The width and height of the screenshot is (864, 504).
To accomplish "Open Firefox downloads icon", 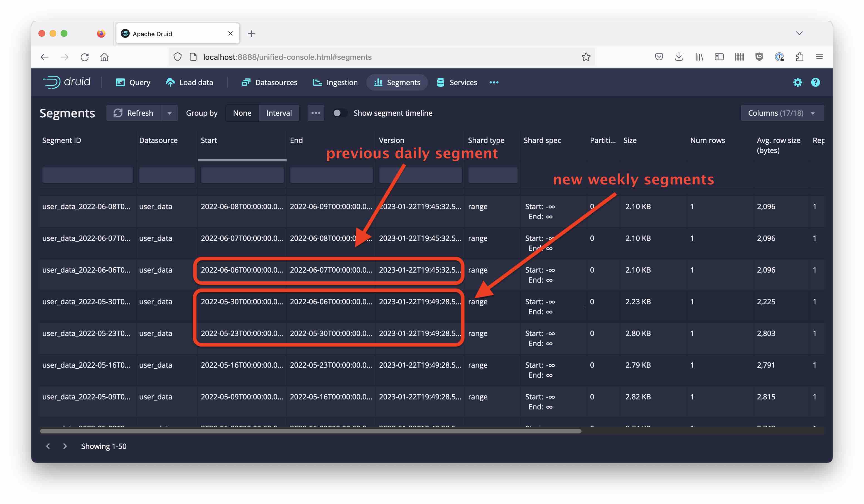I will tap(679, 57).
